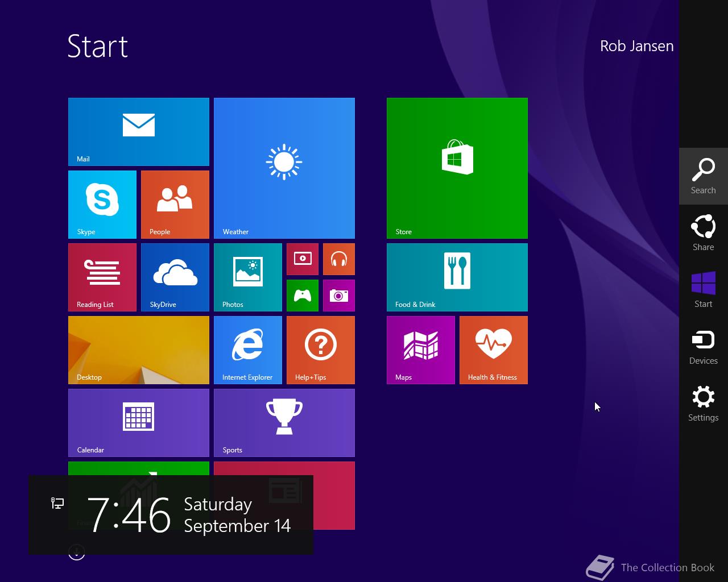Open the Food & Drink tile

click(x=457, y=277)
